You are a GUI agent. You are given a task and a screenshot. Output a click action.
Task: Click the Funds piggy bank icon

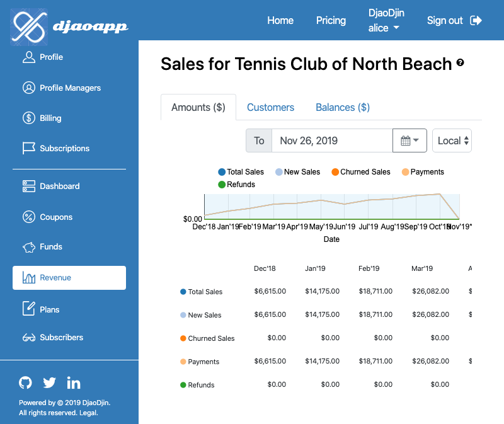[29, 247]
